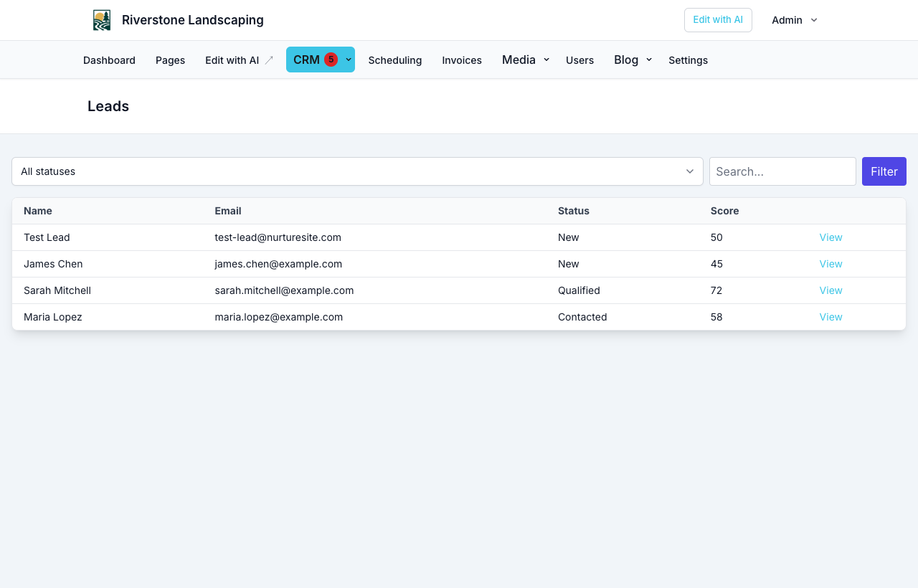The width and height of the screenshot is (918, 588).
Task: Go to the Users section
Action: (x=579, y=60)
